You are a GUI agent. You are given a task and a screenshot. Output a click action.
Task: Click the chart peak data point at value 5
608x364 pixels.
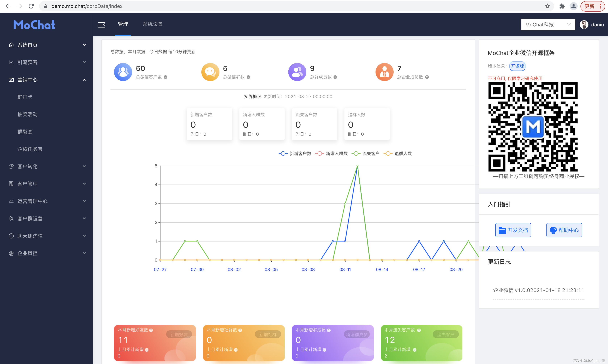(357, 166)
